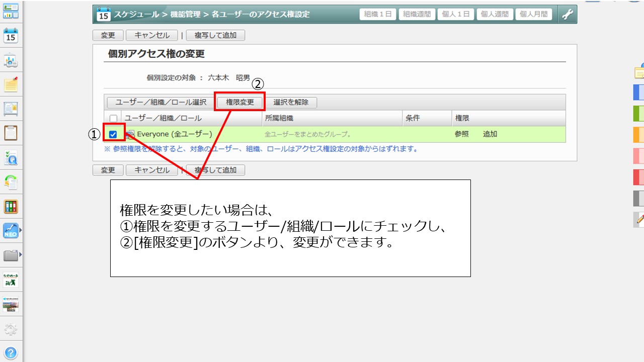
Task: Click the group icon beside Everyone
Action: coord(130,134)
